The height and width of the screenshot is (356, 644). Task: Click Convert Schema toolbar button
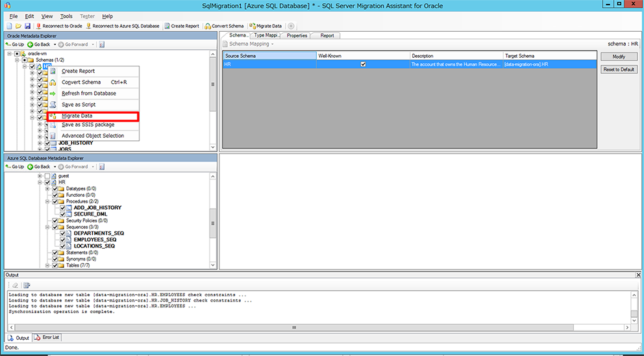[x=224, y=26]
